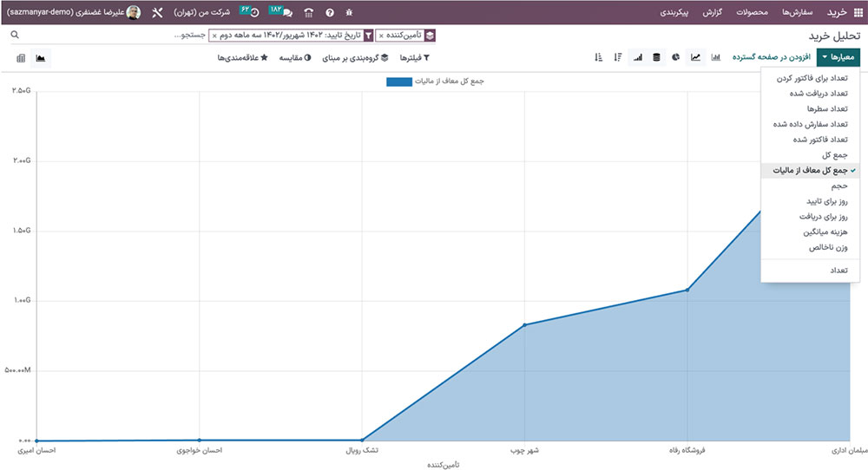868x470 pixels.
Task: Enable the هزینه میانگین measure
Action: [x=819, y=232]
